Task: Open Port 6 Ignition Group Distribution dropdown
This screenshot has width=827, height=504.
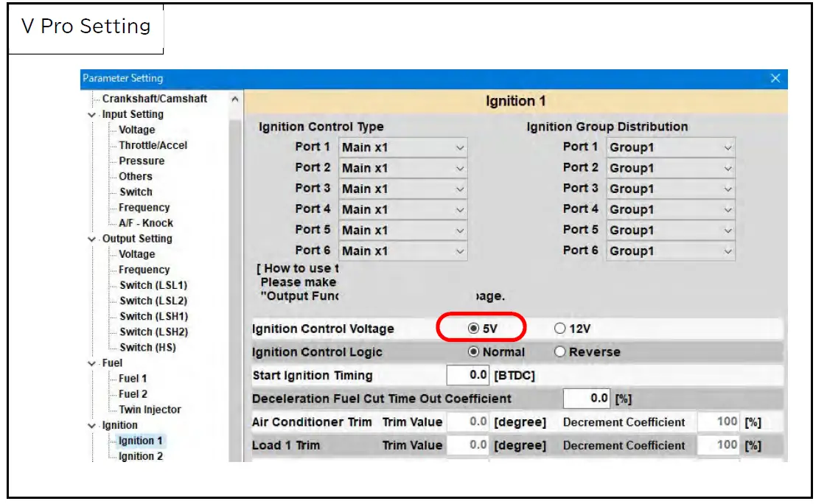Action: pos(670,251)
